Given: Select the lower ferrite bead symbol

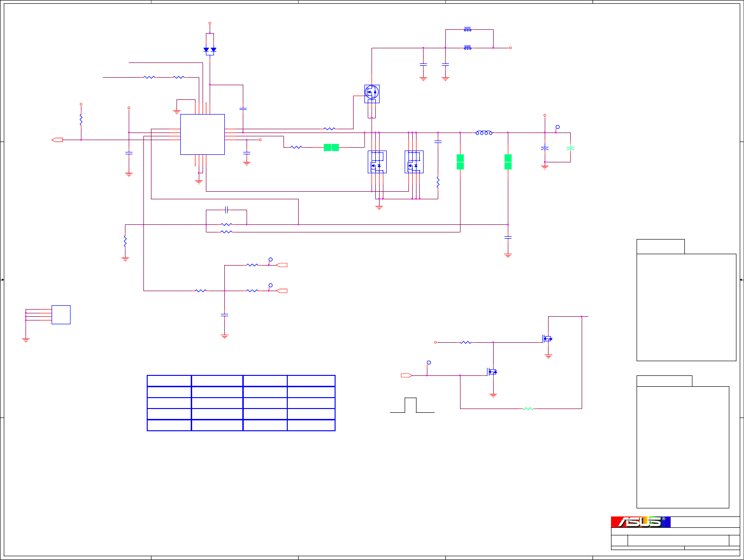Looking at the screenshot, I should coord(468,47).
